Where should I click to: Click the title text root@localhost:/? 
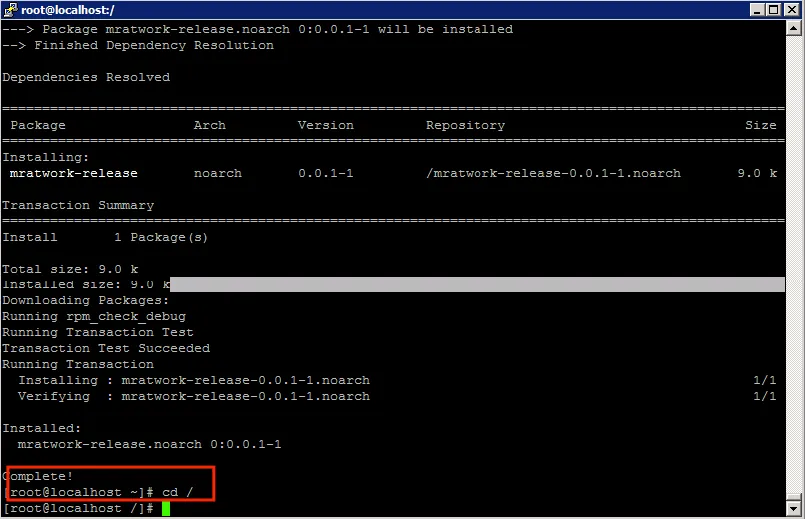68,10
